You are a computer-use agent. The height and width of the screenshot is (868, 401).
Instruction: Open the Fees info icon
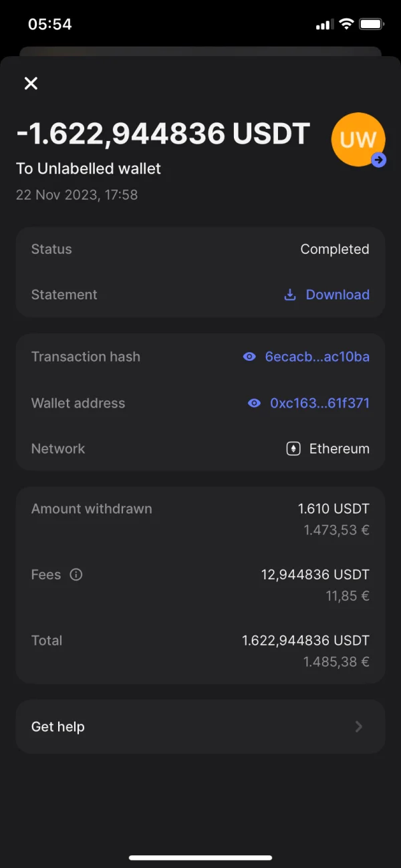click(x=76, y=575)
